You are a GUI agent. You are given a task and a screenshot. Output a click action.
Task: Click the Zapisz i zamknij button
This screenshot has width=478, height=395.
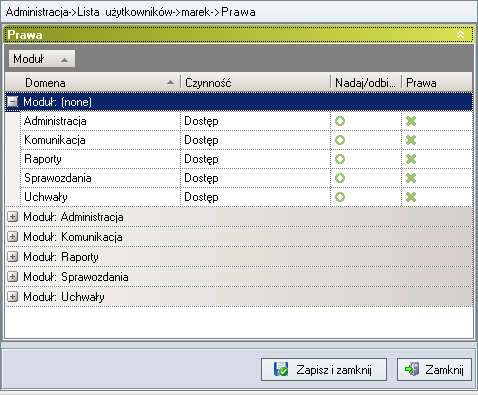pos(324,369)
